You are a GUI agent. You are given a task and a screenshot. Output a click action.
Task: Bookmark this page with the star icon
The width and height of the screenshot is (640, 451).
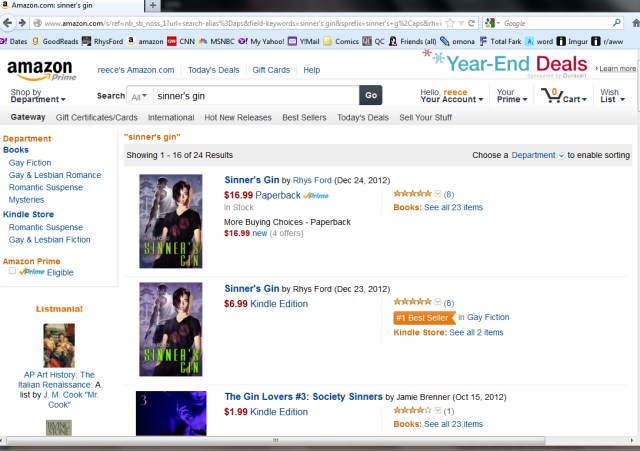point(450,23)
